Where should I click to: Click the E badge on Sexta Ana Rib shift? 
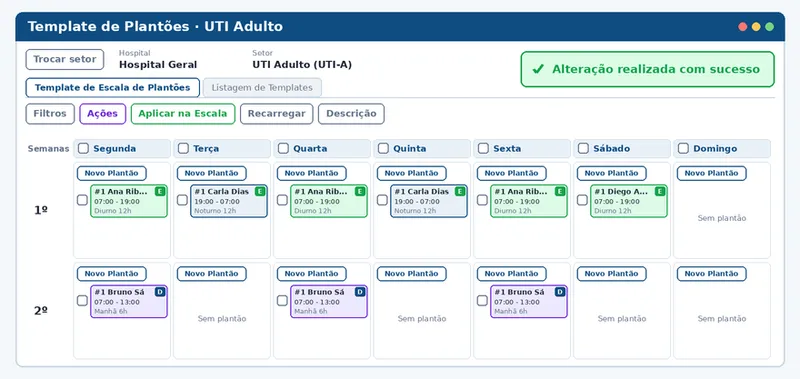click(560, 191)
